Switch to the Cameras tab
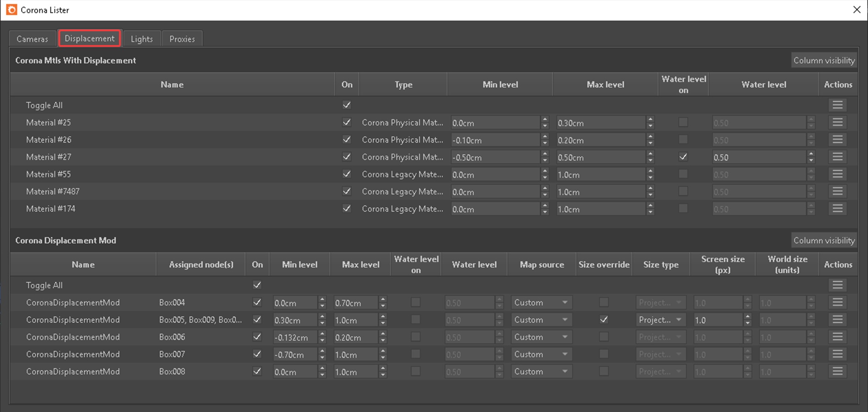The image size is (868, 412). coord(32,39)
